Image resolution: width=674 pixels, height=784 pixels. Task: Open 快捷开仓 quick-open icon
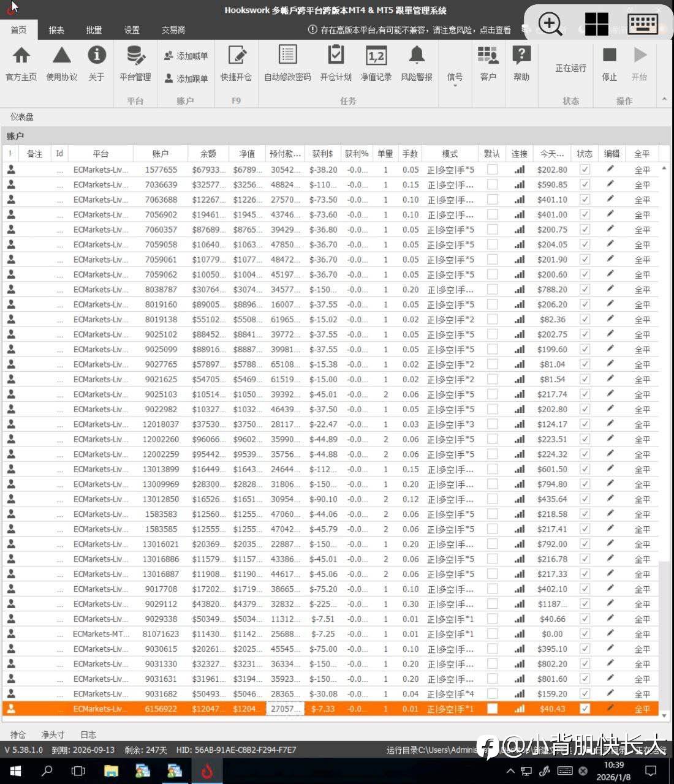tap(236, 64)
